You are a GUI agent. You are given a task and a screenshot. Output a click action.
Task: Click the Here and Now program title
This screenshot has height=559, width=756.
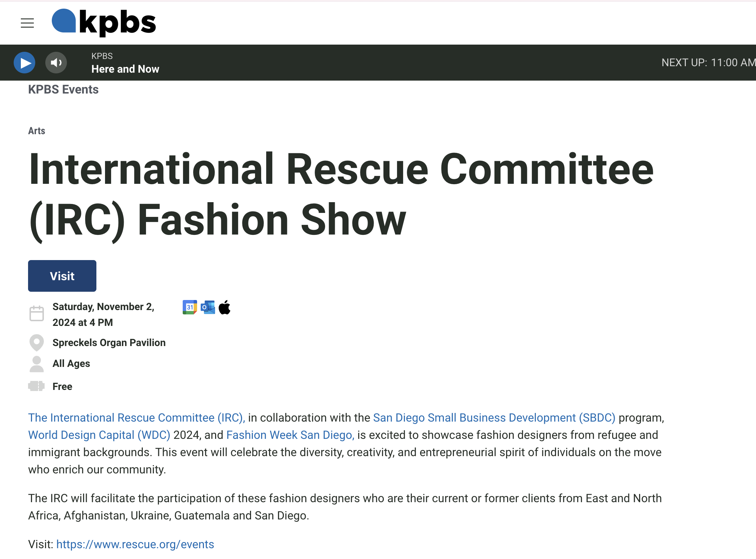pyautogui.click(x=125, y=69)
